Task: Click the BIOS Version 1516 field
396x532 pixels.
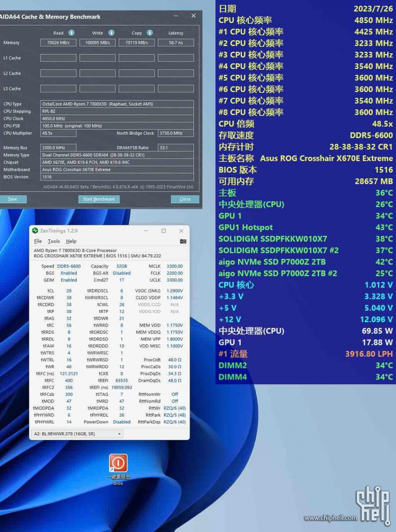Action: (117, 177)
